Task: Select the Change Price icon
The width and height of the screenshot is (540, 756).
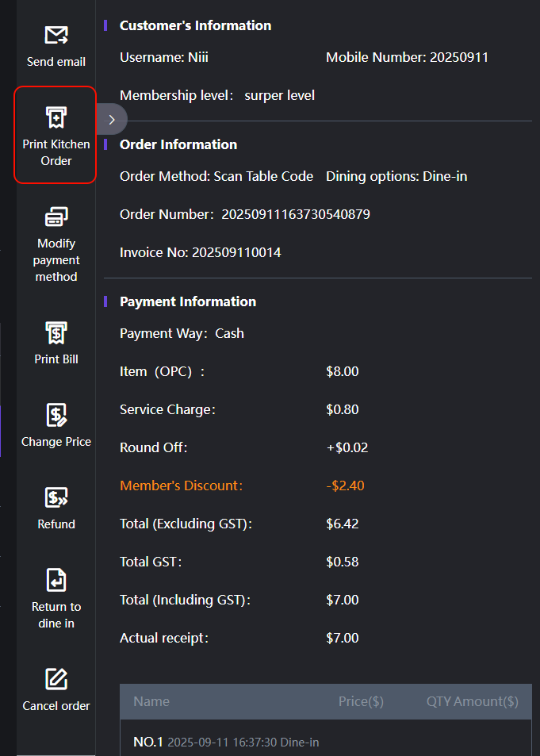Action: (x=56, y=415)
